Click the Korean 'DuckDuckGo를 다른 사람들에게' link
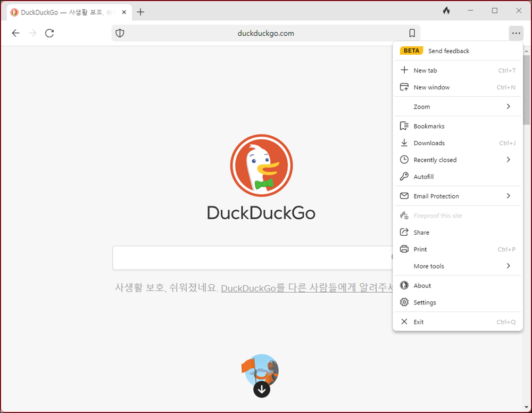 tap(307, 288)
